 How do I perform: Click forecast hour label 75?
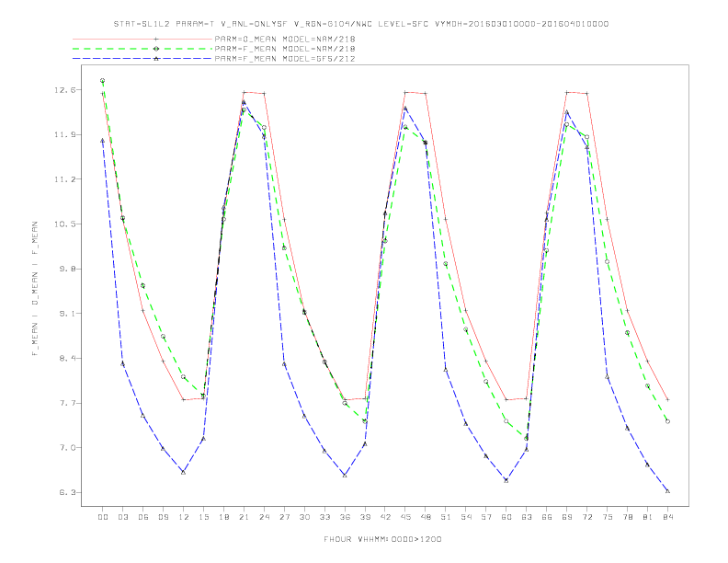point(608,517)
